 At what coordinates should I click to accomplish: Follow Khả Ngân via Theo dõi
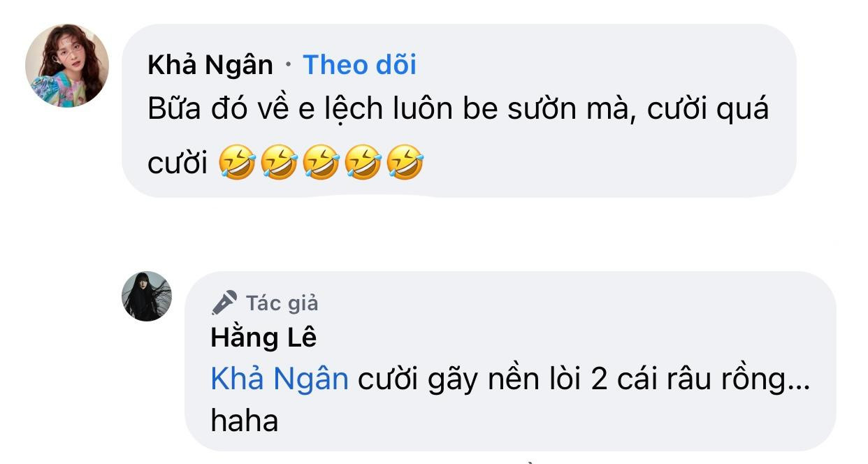click(359, 65)
